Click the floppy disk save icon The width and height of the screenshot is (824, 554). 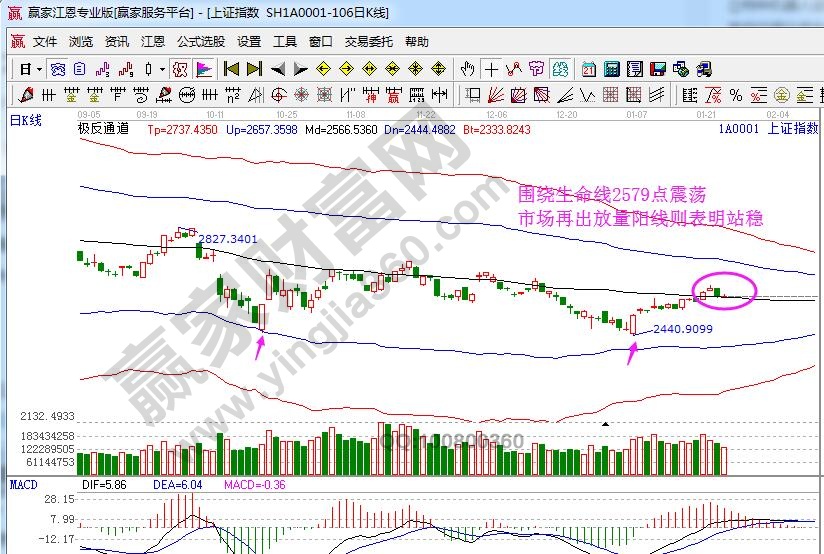[x=658, y=69]
